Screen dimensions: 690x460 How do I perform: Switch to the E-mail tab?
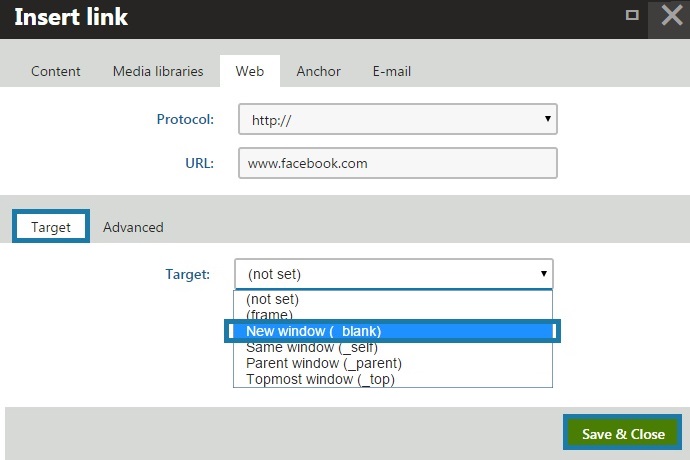point(392,71)
